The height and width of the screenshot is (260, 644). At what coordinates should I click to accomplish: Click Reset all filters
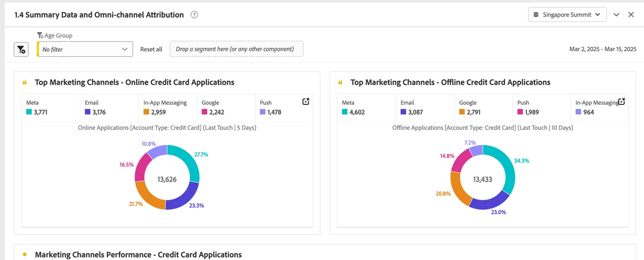(x=151, y=49)
